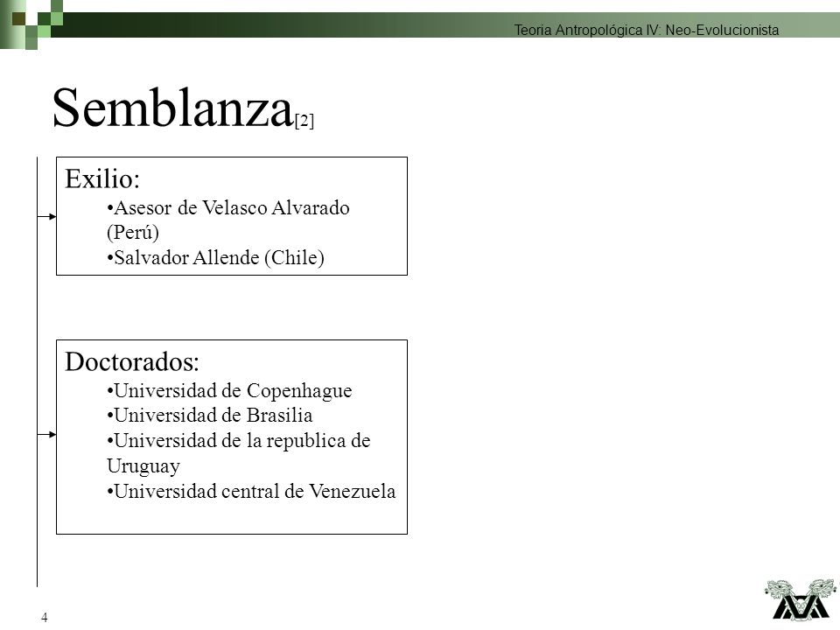This screenshot has width=840, height=630.
Task: Click the 'Universidad de Copenhague' bullet
Action: (x=229, y=391)
